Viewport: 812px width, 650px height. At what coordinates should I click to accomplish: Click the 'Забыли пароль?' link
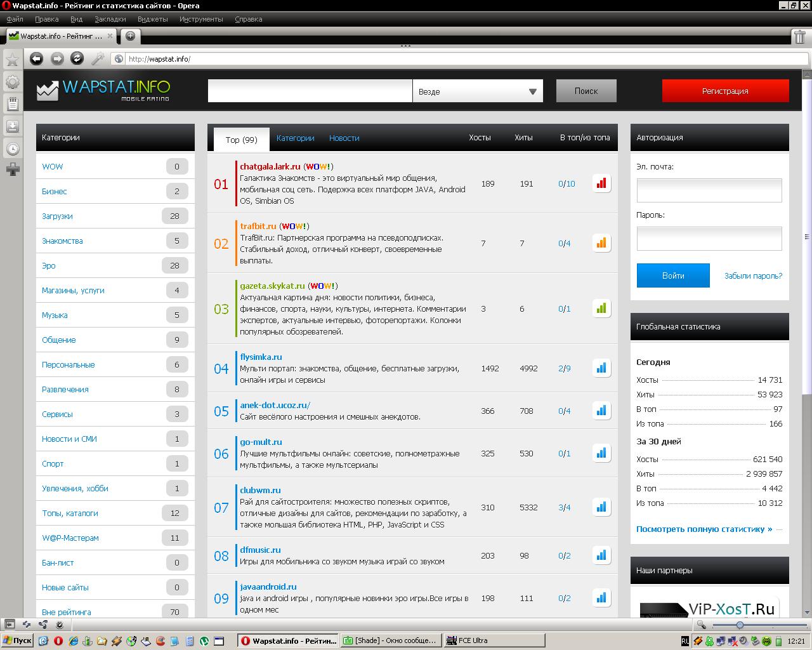(x=753, y=276)
